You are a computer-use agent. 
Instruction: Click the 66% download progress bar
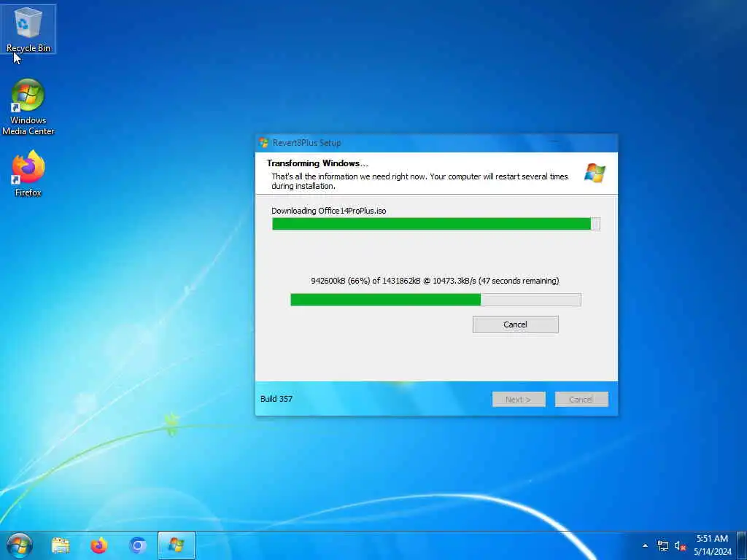436,300
